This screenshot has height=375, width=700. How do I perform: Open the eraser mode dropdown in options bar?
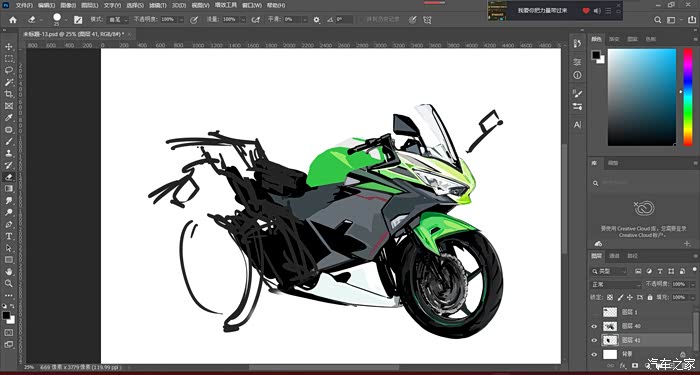[x=119, y=20]
